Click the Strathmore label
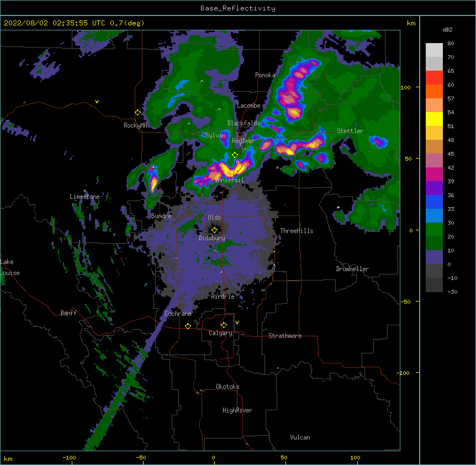The width and height of the screenshot is (476, 465). coord(285,336)
